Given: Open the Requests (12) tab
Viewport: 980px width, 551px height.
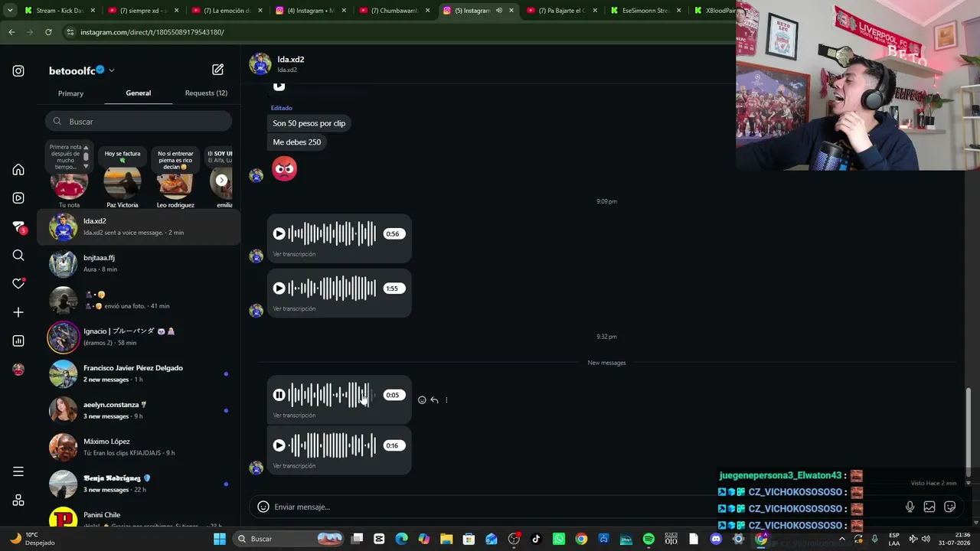Looking at the screenshot, I should [206, 93].
